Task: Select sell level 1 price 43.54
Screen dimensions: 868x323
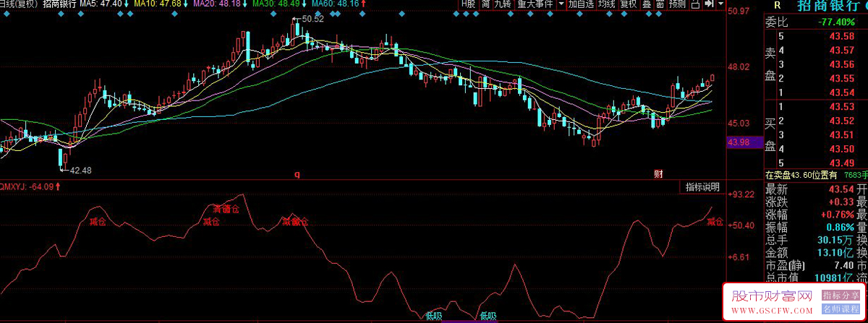Action: (842, 92)
